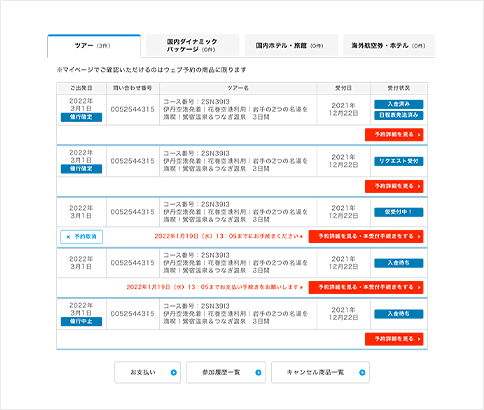Click the arrow icon on 参加履歴一覧
Image resolution: width=484 pixels, height=410 pixels.
(258, 373)
